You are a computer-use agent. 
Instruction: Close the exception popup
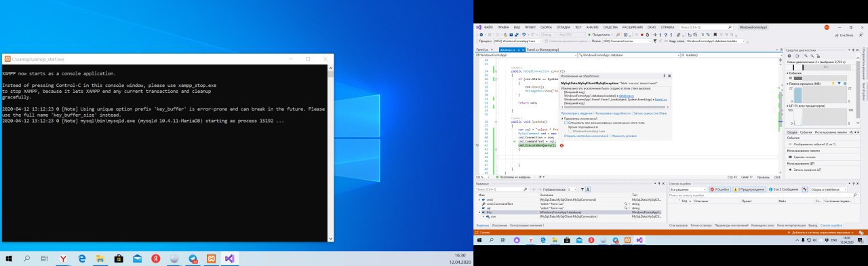click(x=670, y=76)
